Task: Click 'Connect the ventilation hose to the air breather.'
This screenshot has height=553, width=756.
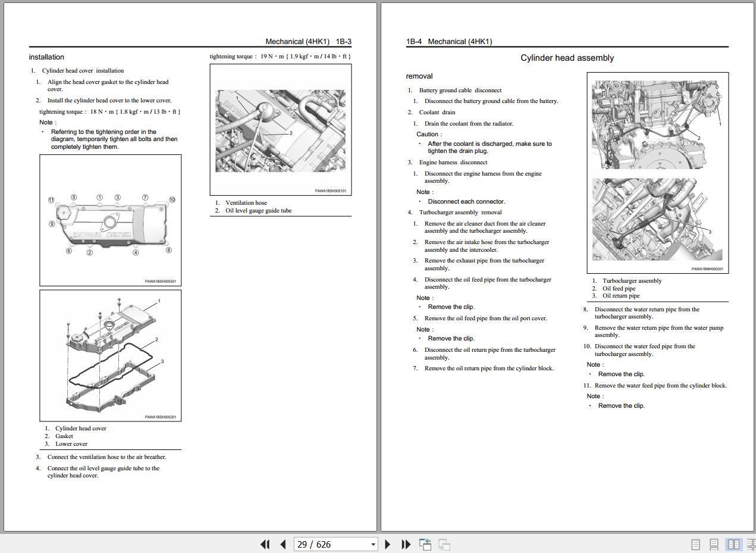Action: [107, 457]
